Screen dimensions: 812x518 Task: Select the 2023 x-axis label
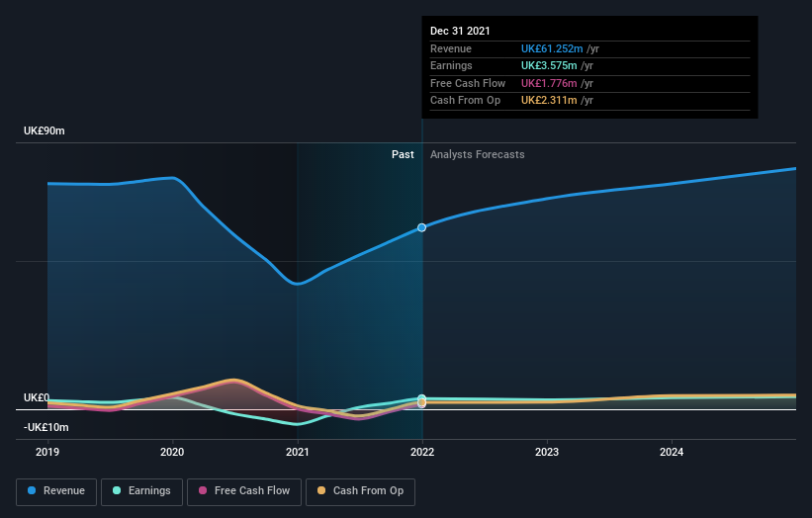pyautogui.click(x=547, y=453)
